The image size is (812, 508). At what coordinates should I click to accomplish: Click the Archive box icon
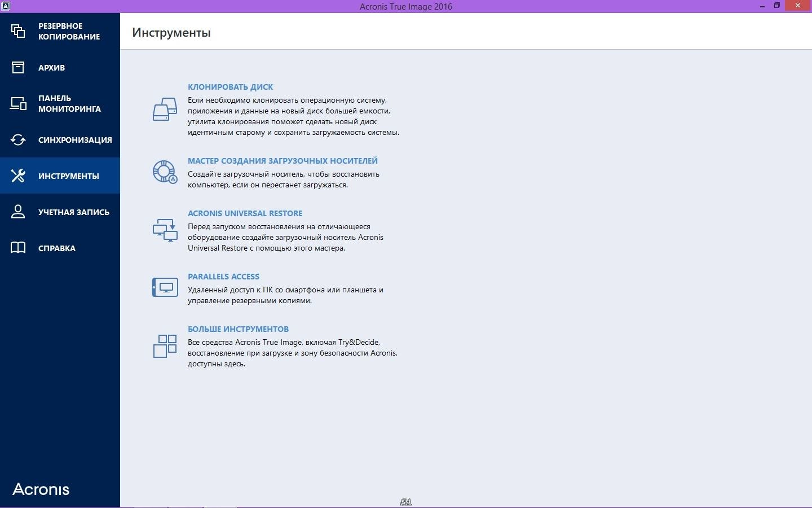click(18, 68)
